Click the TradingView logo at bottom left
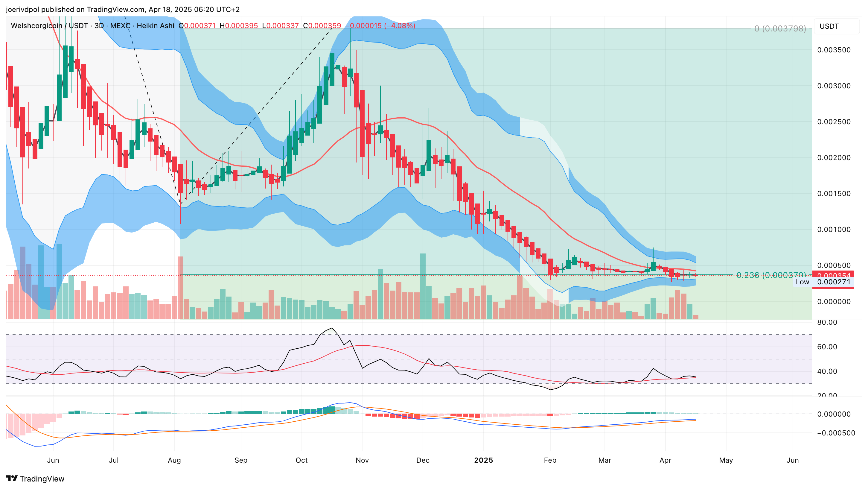This screenshot has width=868, height=489. [x=35, y=479]
